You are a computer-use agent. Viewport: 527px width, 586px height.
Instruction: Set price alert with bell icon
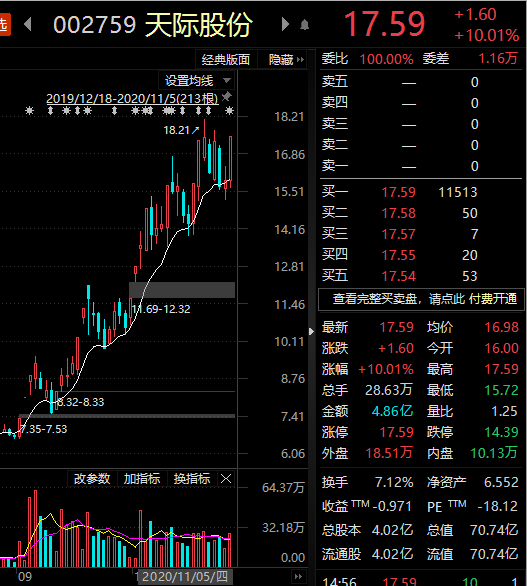305,25
